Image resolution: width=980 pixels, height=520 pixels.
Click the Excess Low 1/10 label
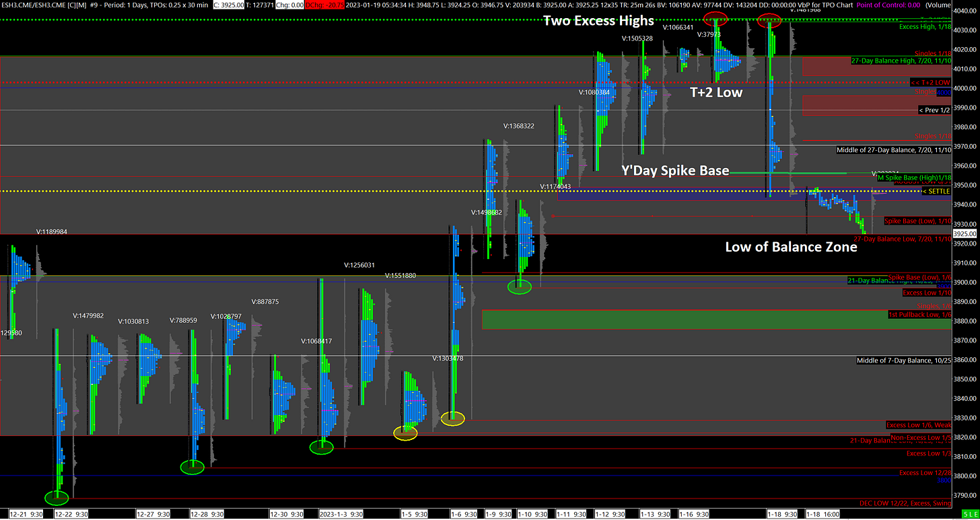coord(926,293)
